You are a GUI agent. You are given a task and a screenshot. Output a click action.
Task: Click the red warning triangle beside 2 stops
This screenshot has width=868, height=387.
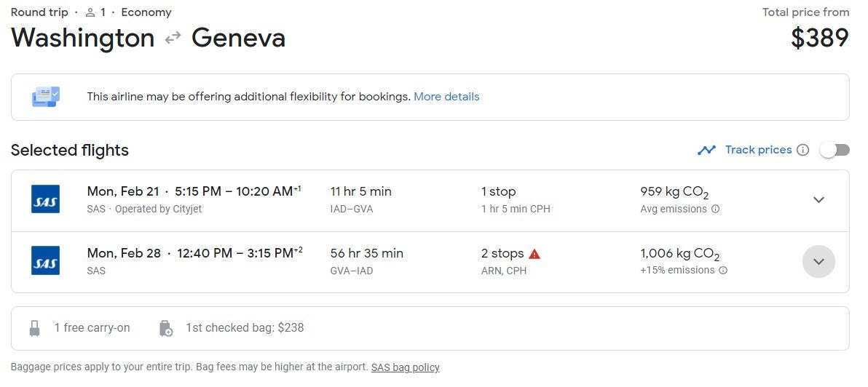click(x=534, y=254)
